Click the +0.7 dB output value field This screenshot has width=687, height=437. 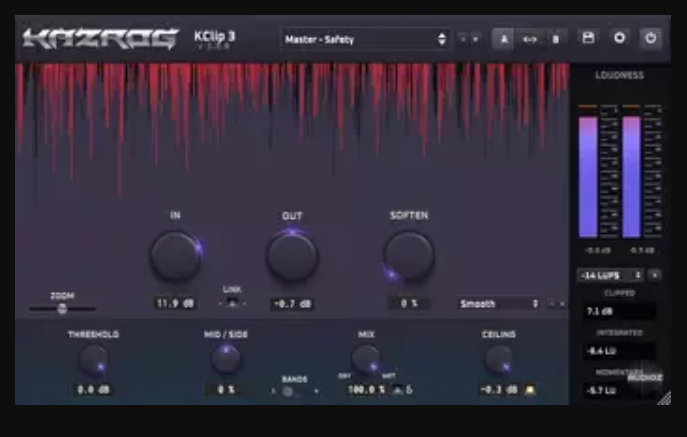pos(292,304)
